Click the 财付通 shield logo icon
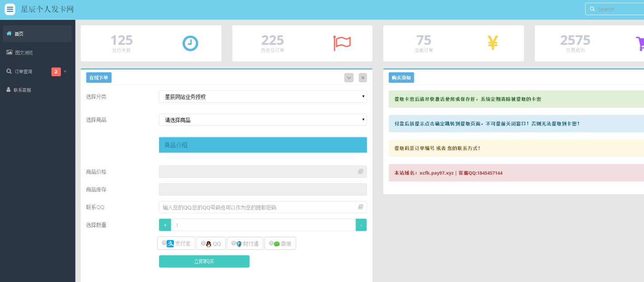The width and height of the screenshot is (644, 282). 239,244
